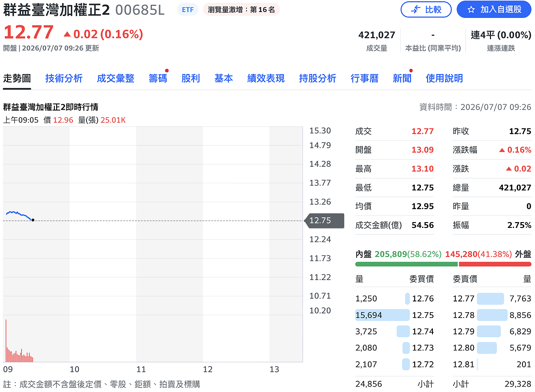Click ask price 12.77 row
Screen dimensions: 535x392
coord(492,299)
